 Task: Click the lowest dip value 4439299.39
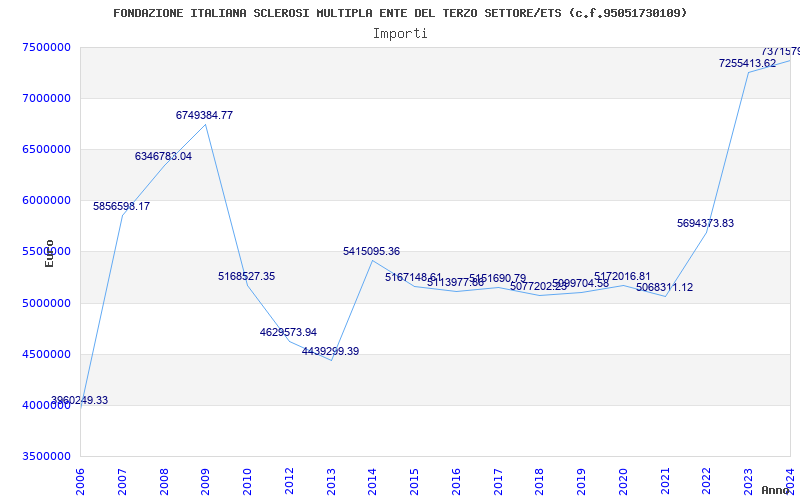pyautogui.click(x=331, y=352)
